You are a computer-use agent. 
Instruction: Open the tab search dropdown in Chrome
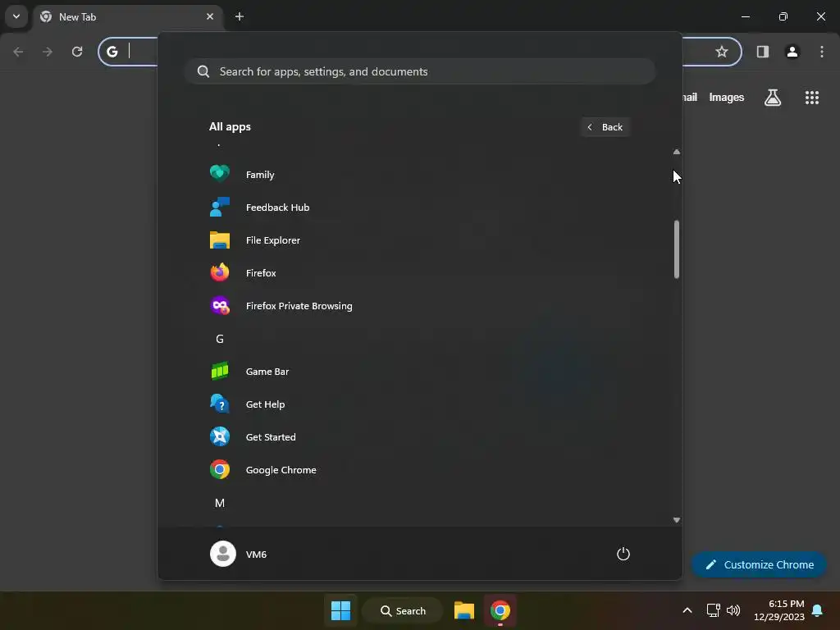(16, 16)
